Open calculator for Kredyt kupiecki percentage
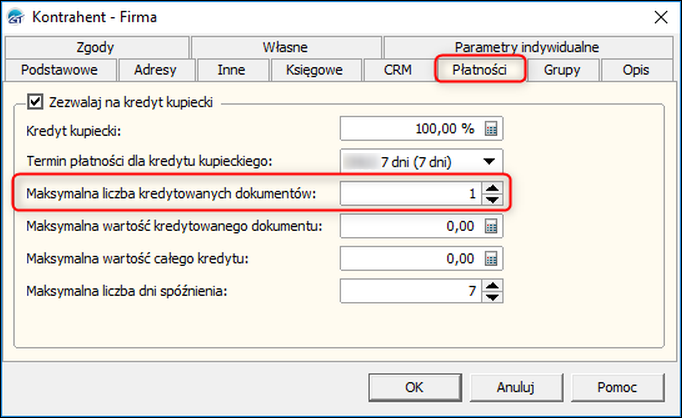Viewport: 682px width, 418px height. 491,129
